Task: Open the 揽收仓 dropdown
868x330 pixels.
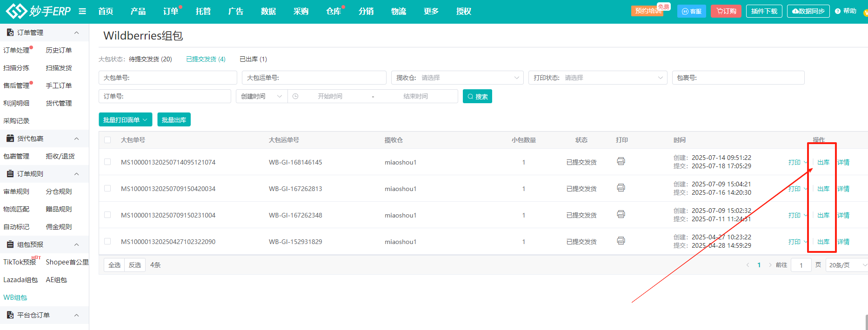Action: pyautogui.click(x=457, y=78)
